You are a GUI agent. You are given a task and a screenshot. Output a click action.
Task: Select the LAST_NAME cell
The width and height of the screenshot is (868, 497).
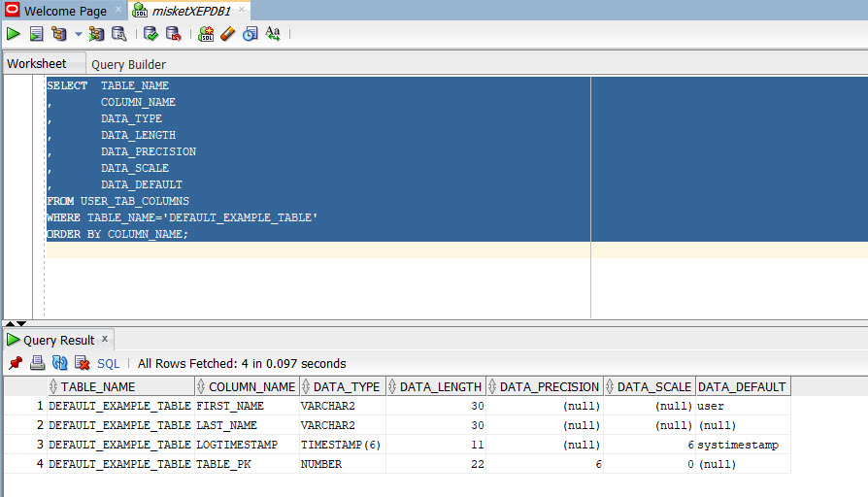point(247,425)
